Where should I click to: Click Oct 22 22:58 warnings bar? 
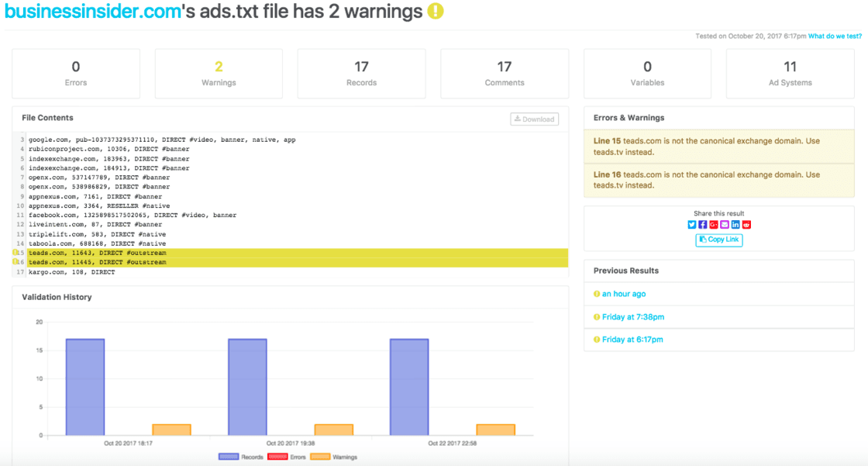pos(495,430)
